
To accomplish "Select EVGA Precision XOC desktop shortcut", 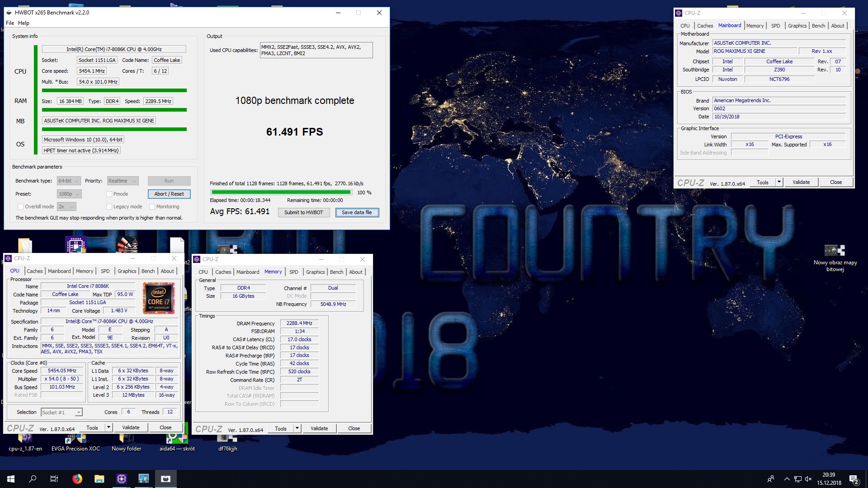I will 75,443.
